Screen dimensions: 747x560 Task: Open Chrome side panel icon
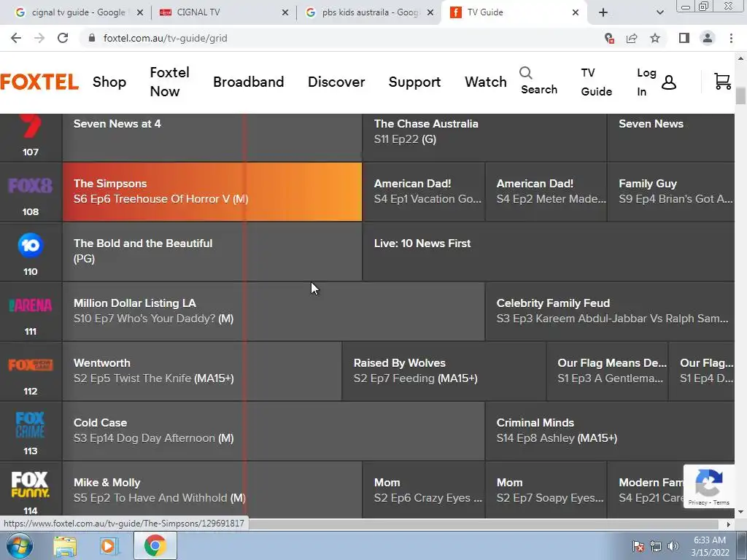(x=684, y=38)
